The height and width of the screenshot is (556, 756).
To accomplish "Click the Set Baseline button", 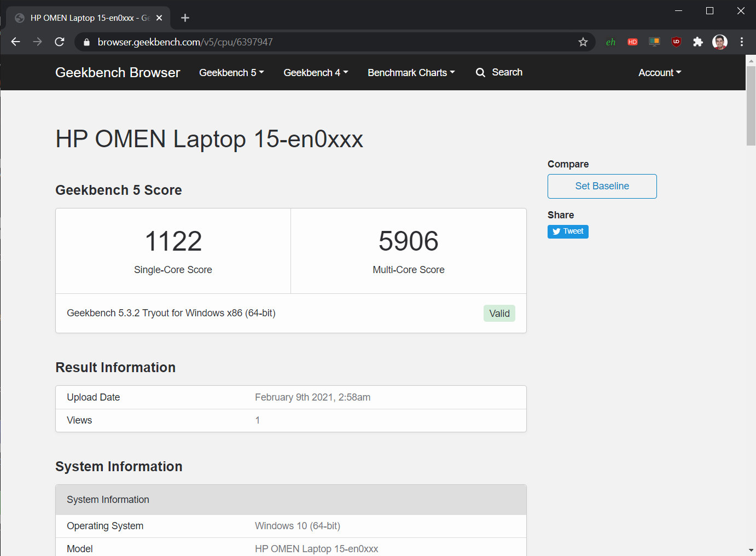I will (x=602, y=186).
